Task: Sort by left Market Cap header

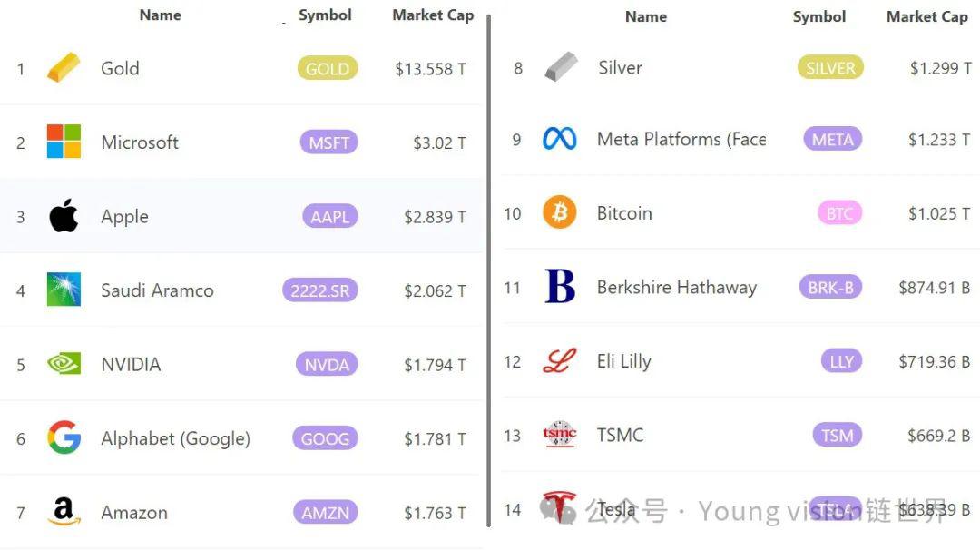Action: tap(433, 15)
